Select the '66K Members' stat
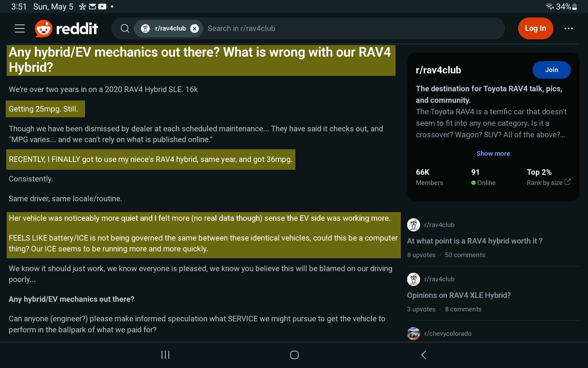This screenshot has width=588, height=368. (429, 177)
